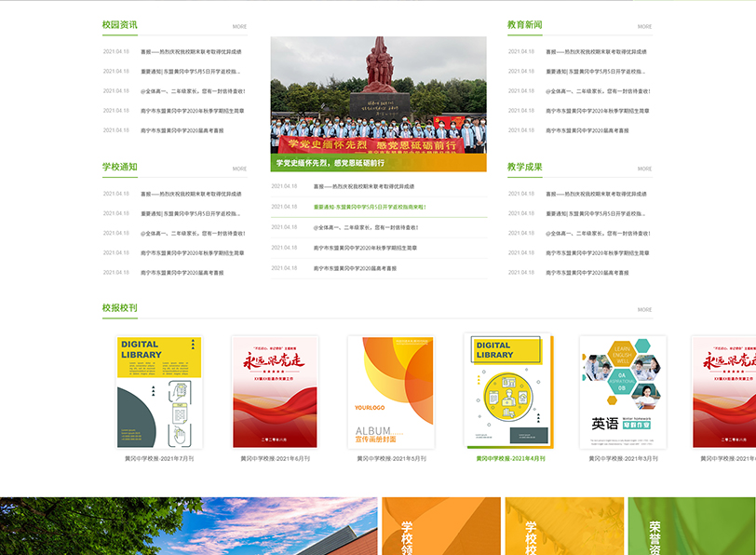
Task: Open the green 荣誉资 tile at bottom
Action: click(691, 526)
